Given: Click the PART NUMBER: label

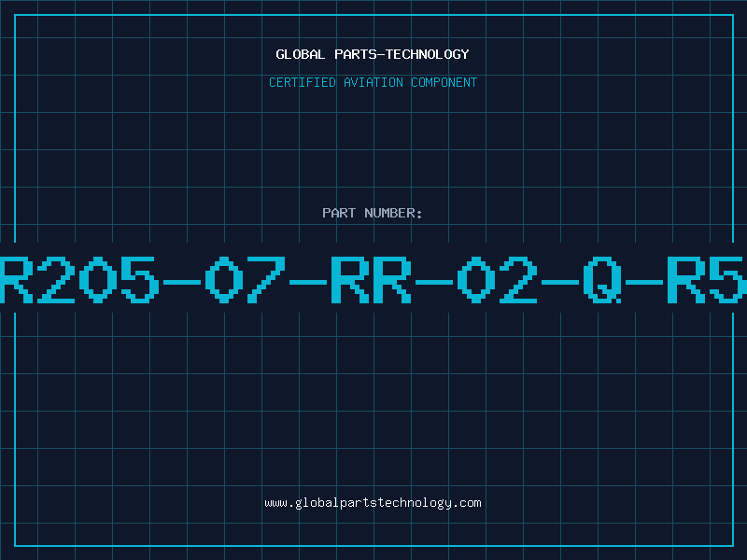Looking at the screenshot, I should (372, 213).
